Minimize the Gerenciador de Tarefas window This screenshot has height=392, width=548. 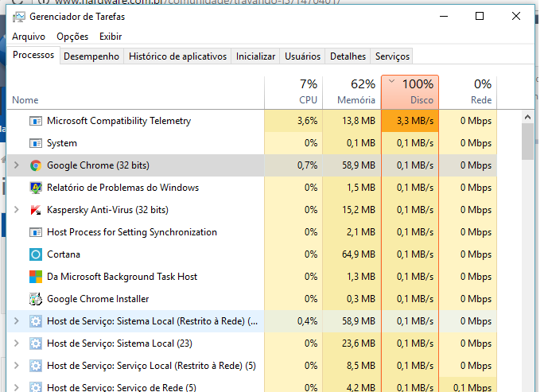pos(444,17)
